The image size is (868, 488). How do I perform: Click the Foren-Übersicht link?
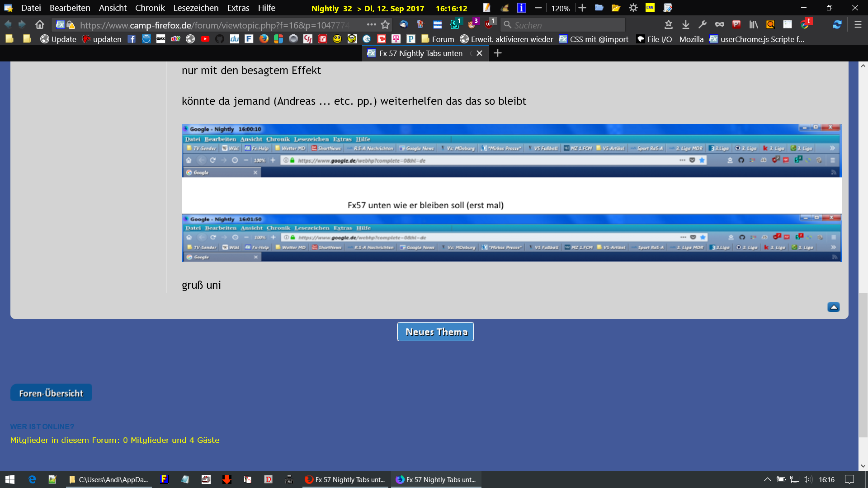tap(51, 393)
